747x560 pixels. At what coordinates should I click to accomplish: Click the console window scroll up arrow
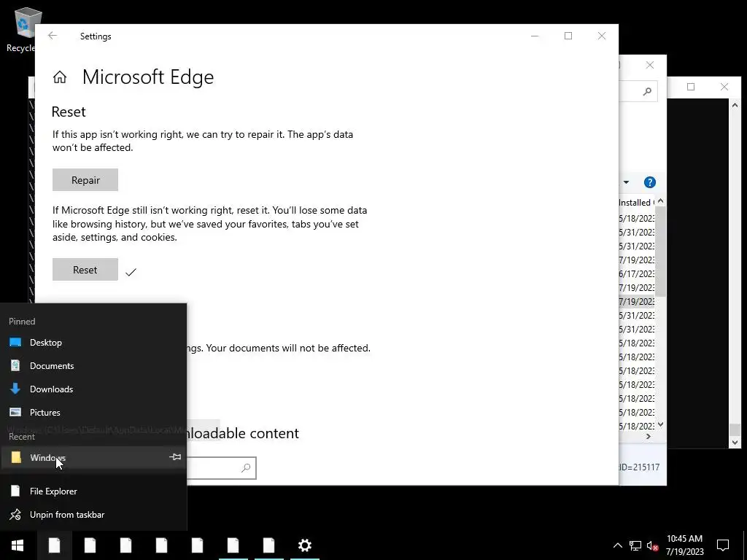735,105
